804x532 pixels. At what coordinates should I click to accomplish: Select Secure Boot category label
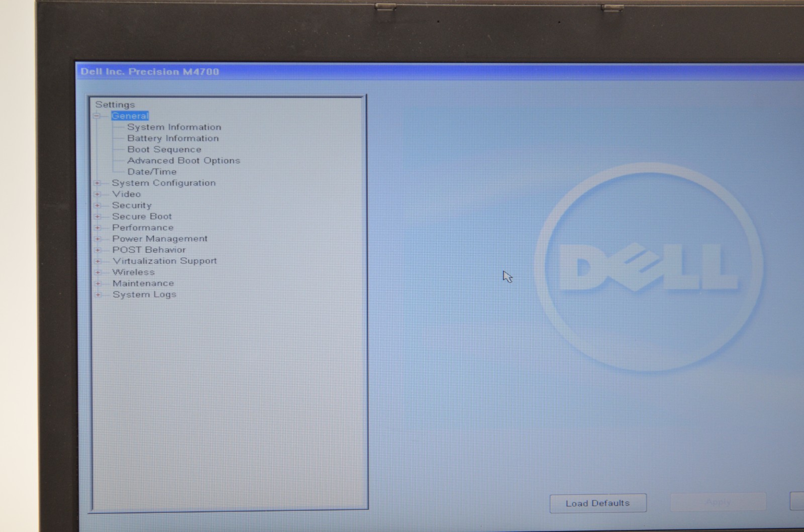[142, 217]
